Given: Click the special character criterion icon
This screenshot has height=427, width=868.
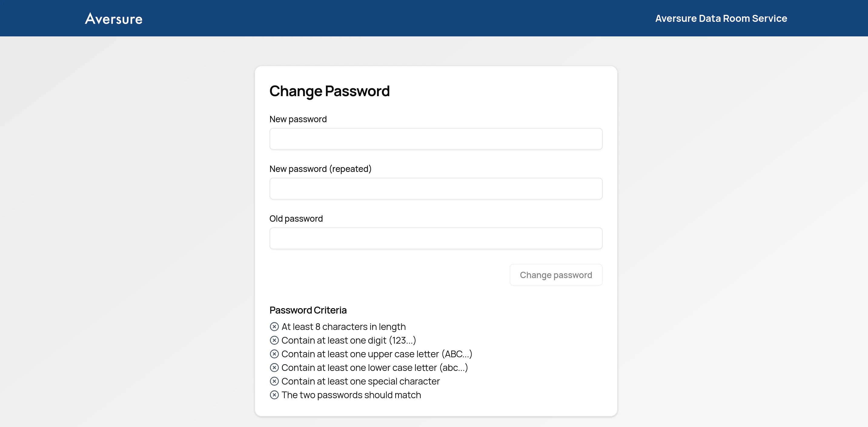Looking at the screenshot, I should [274, 381].
